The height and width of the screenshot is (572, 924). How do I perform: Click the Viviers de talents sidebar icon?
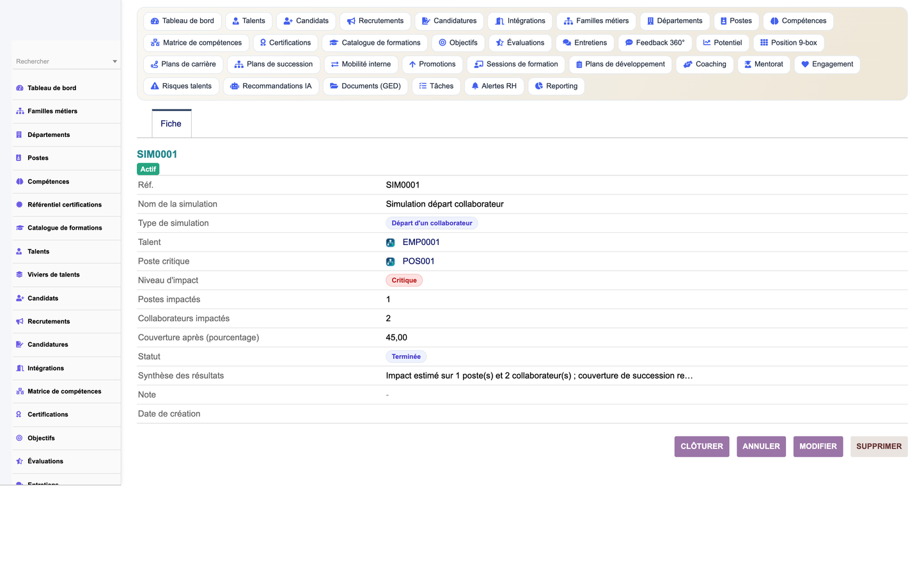[x=19, y=275]
